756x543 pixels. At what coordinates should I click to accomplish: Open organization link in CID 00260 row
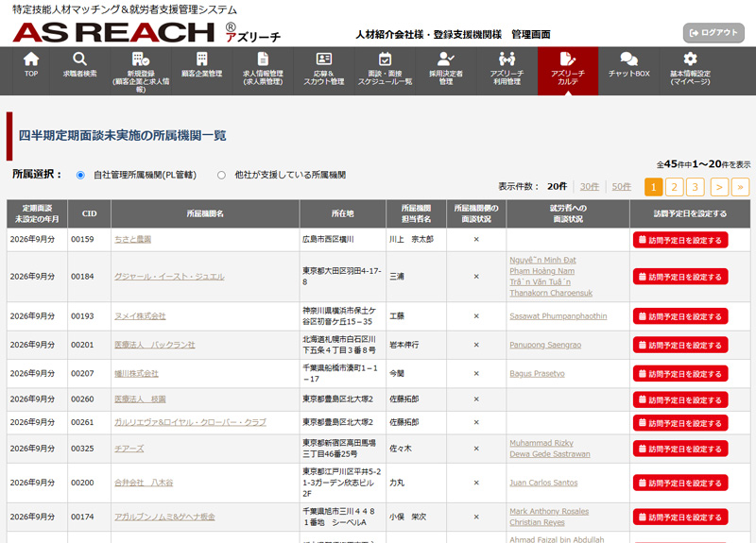[140, 399]
